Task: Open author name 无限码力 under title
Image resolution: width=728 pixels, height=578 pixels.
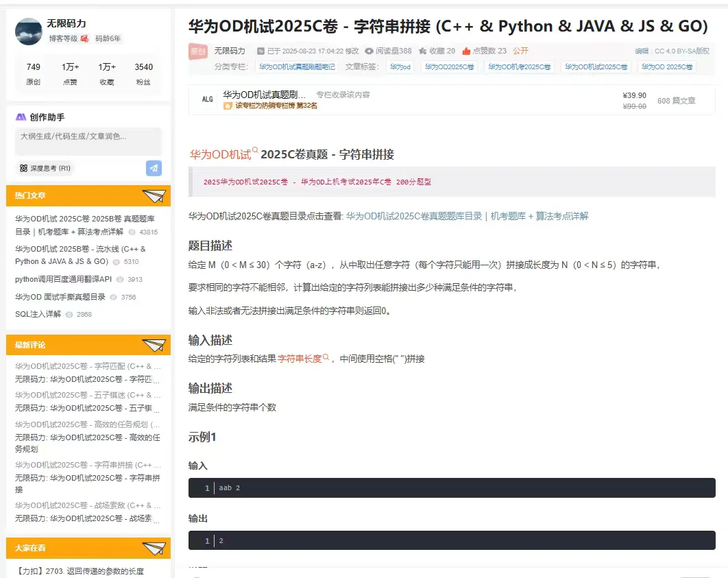Action: [x=230, y=51]
